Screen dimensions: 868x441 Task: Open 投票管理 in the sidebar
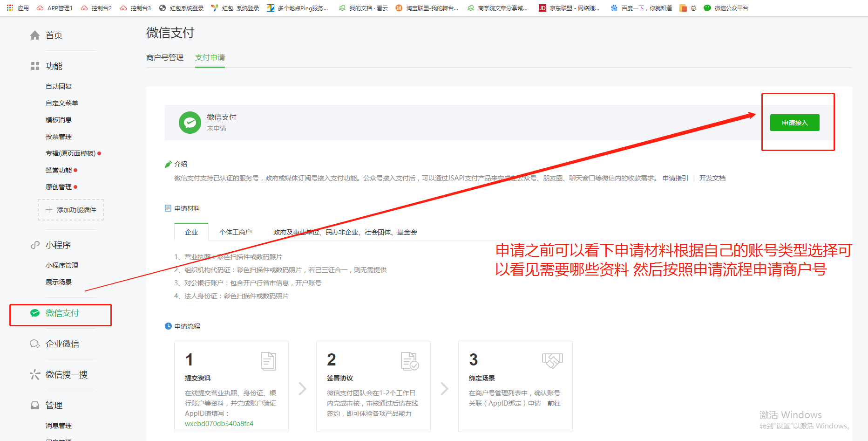click(x=59, y=137)
